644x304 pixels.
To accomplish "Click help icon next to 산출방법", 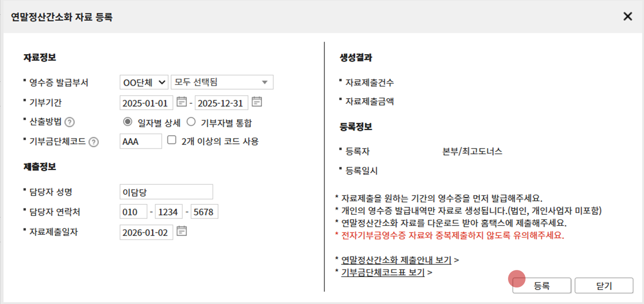I will (x=69, y=122).
